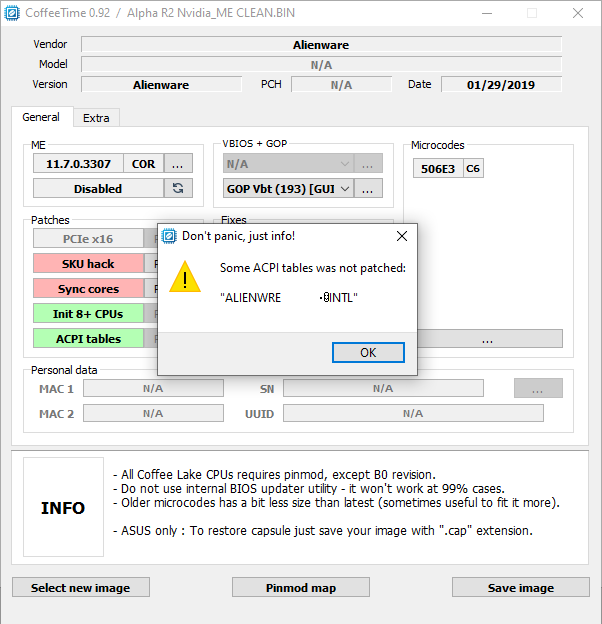Click the pinmod requirement info line
This screenshot has width=602, height=624.
coord(275,474)
